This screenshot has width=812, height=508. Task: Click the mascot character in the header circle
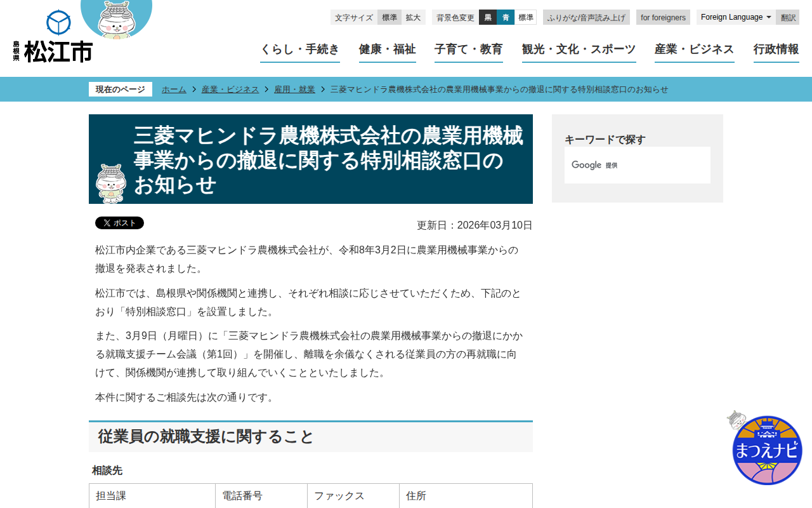coord(117,19)
